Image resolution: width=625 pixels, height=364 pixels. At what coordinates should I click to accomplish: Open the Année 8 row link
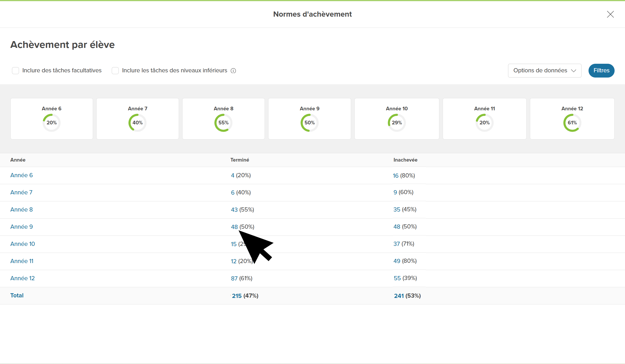(22, 209)
